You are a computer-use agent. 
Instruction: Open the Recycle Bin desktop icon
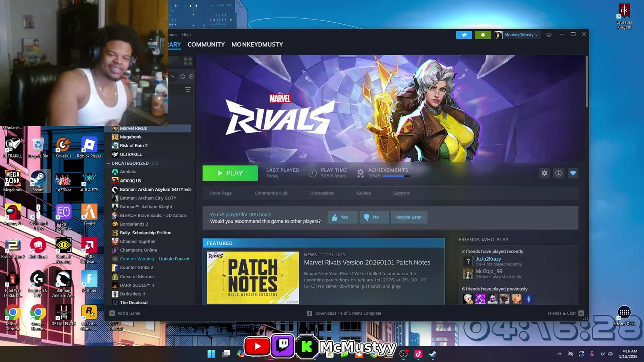[38, 148]
